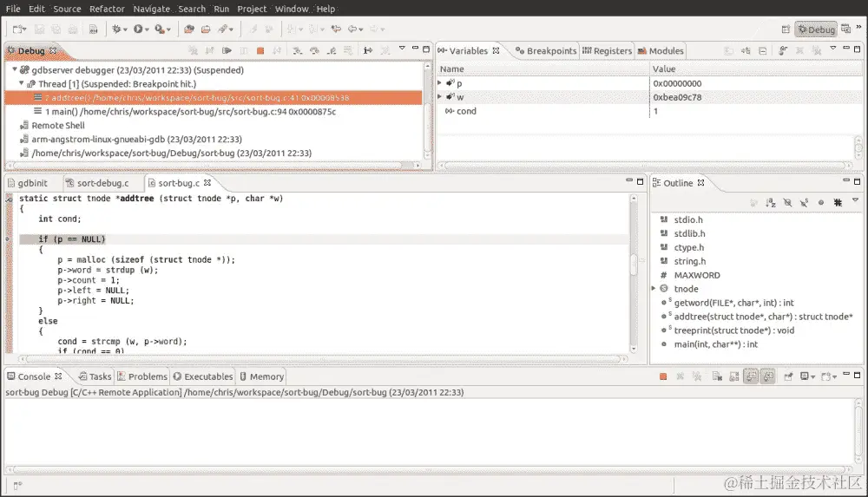Image resolution: width=868 pixels, height=497 pixels.
Task: Click the Open Element folder toolbar icon
Action: 206,29
